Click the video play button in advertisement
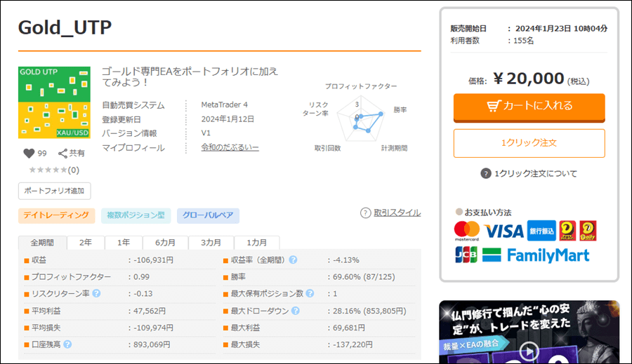Image resolution: width=632 pixels, height=364 pixels. click(x=529, y=353)
